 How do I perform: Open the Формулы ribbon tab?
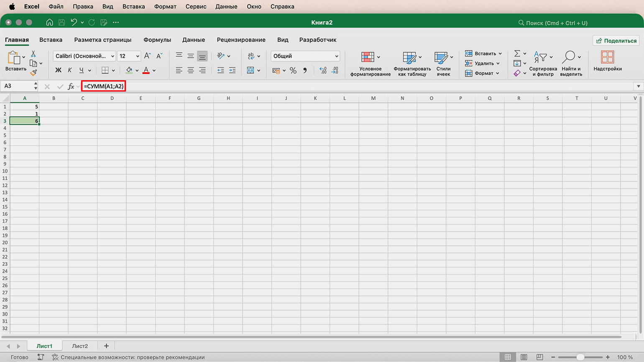point(157,40)
